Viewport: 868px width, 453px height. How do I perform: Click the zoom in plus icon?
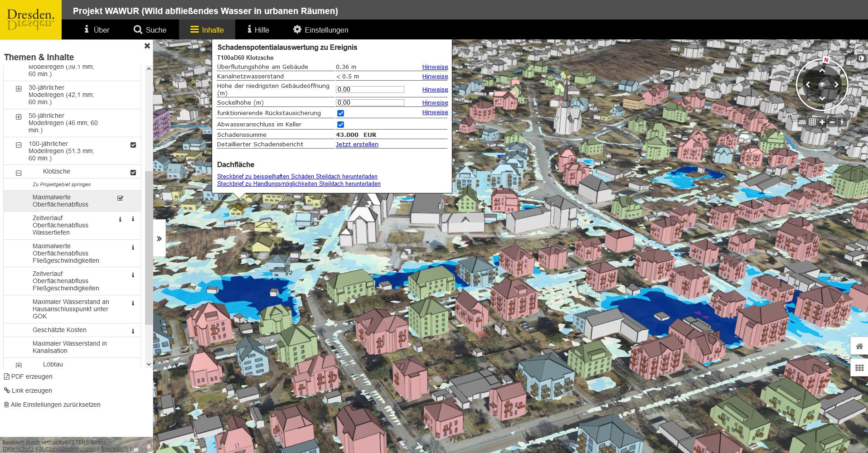[822, 122]
